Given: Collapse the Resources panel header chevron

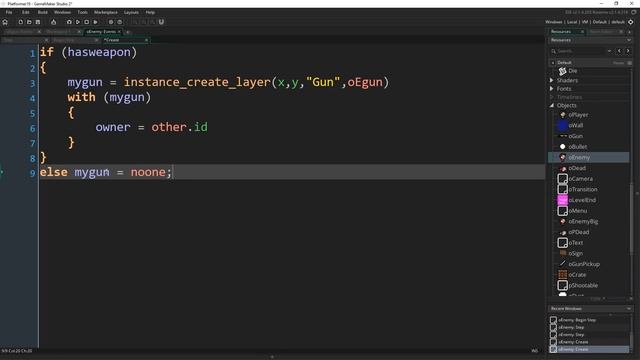Looking at the screenshot, I should 629,40.
